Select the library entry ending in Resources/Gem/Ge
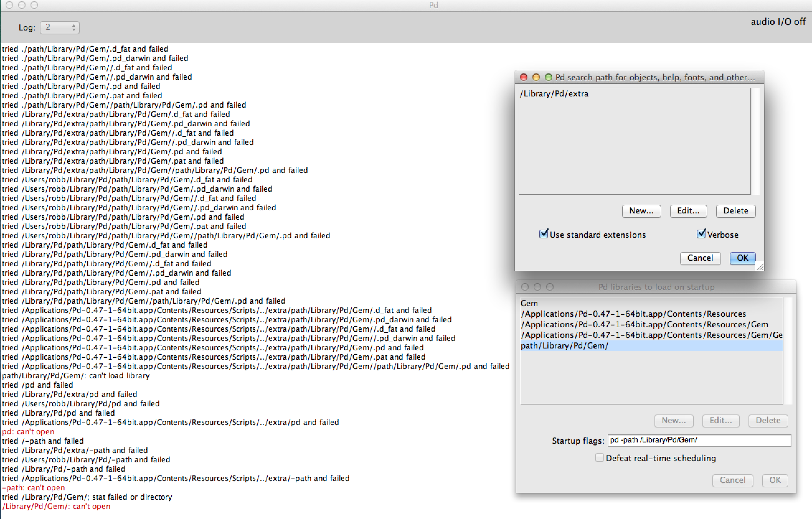The image size is (812, 519). coord(651,335)
